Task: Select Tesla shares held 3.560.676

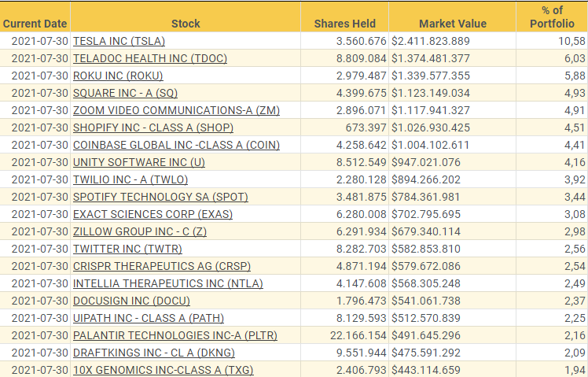Action: tap(361, 41)
